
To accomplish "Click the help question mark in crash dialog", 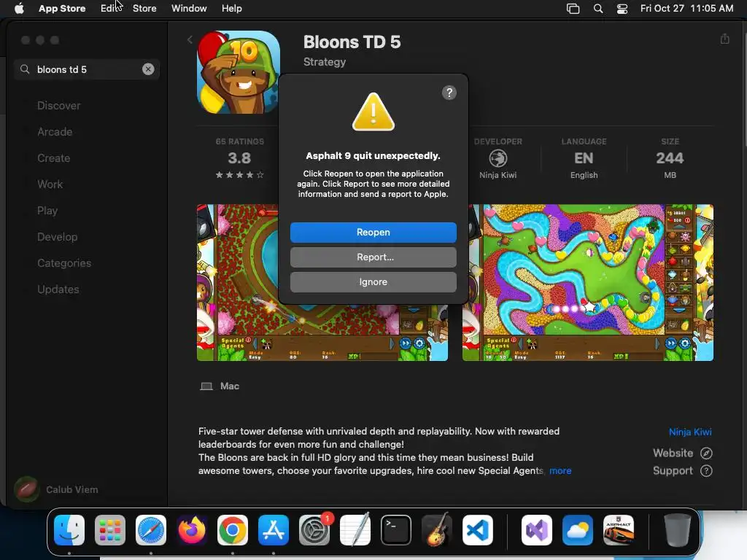I will click(x=449, y=93).
